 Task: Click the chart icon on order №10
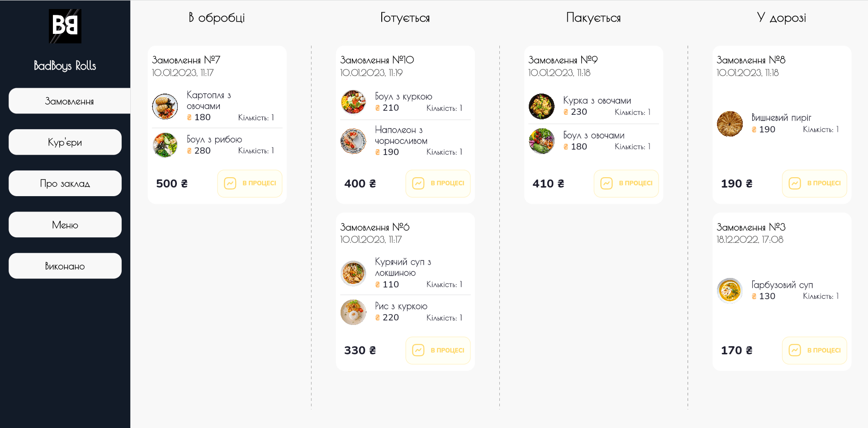[418, 183]
